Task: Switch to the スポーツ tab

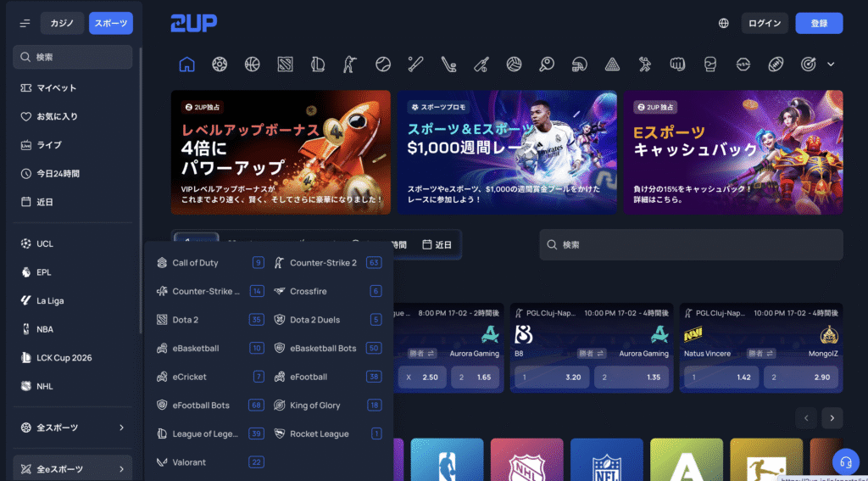Action: (111, 23)
